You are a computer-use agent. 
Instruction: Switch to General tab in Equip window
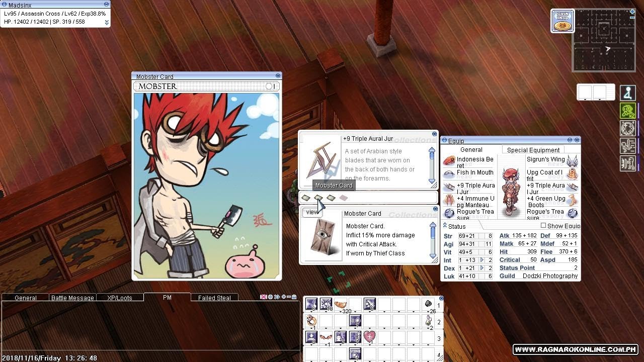point(471,150)
